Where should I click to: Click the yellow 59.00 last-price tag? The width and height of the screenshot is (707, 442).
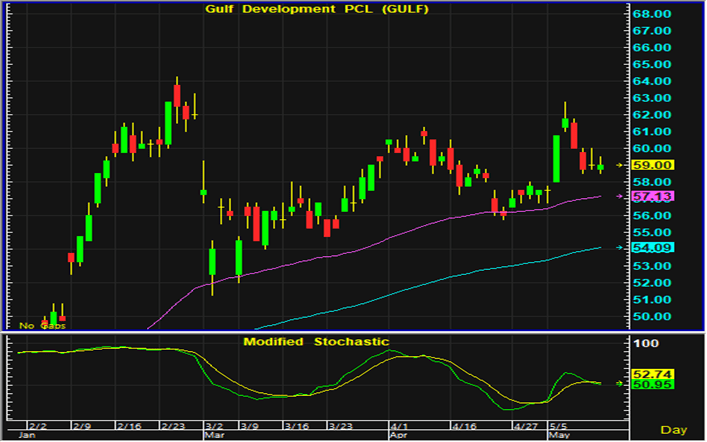point(652,165)
